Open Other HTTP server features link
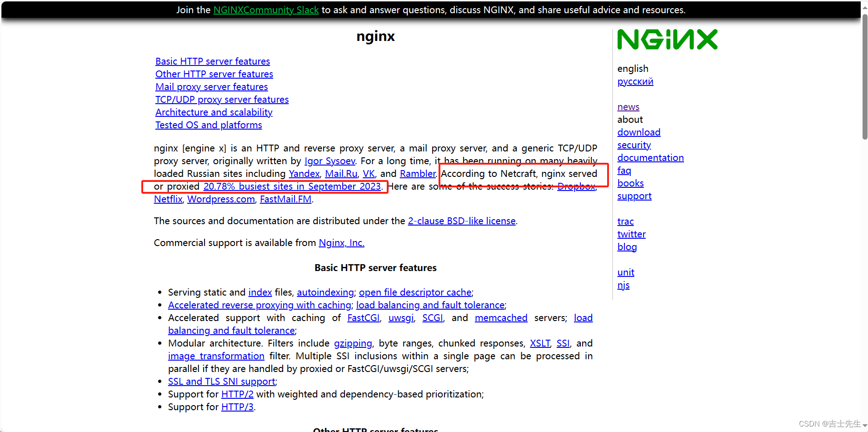This screenshot has width=868, height=432. click(214, 74)
